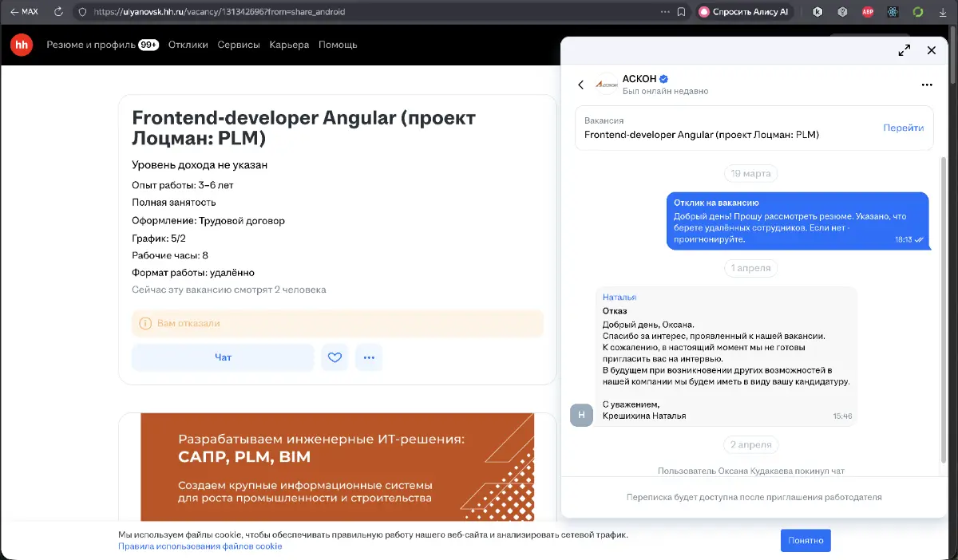
Task: Click the text Уровень дохода не указан
Action: coord(200,165)
